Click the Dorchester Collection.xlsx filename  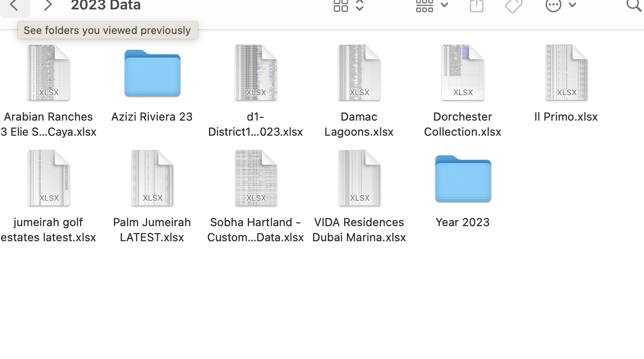(x=462, y=124)
